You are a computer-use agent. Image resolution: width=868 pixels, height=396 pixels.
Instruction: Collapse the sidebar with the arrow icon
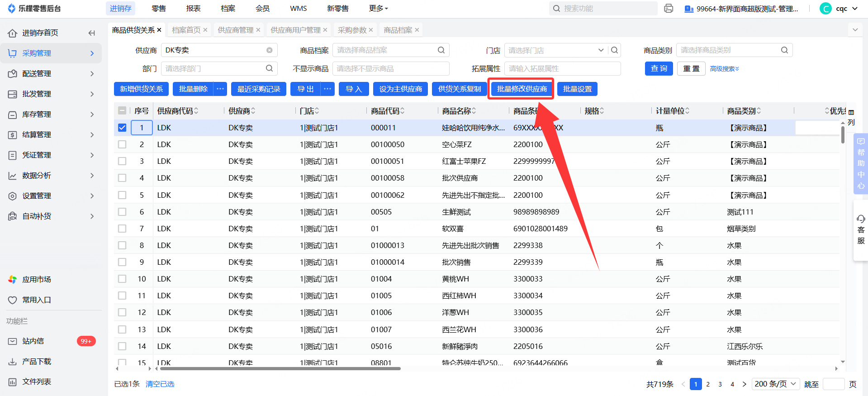coord(92,33)
